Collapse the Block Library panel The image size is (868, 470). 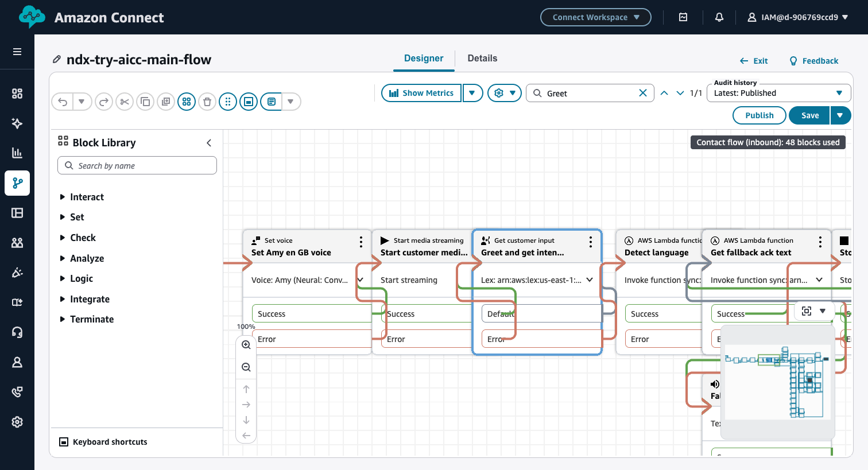tap(209, 143)
